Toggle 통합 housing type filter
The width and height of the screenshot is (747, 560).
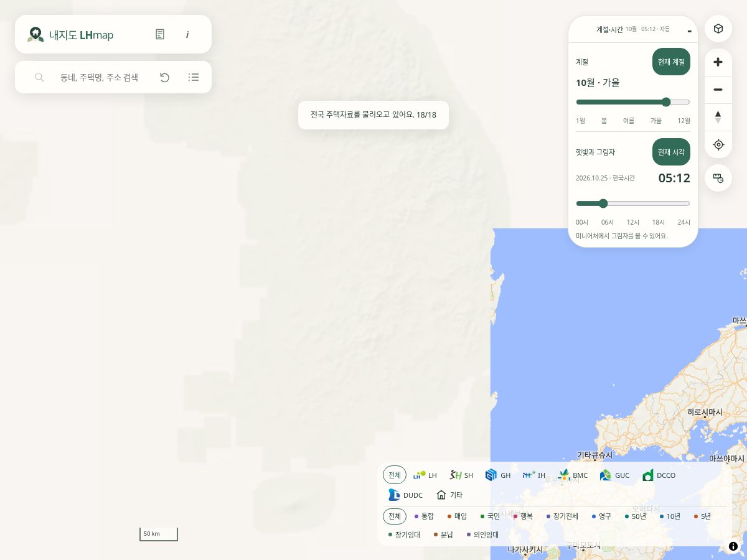[x=425, y=516]
